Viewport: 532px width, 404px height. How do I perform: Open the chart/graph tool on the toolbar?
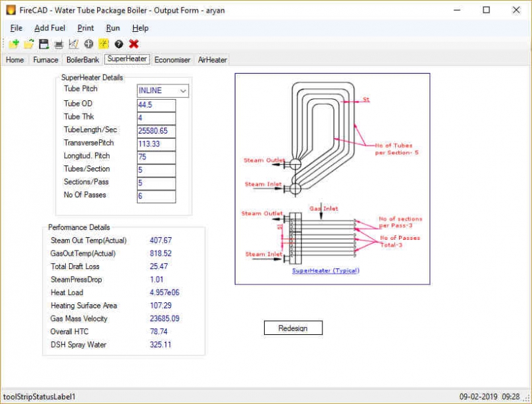[x=73, y=44]
